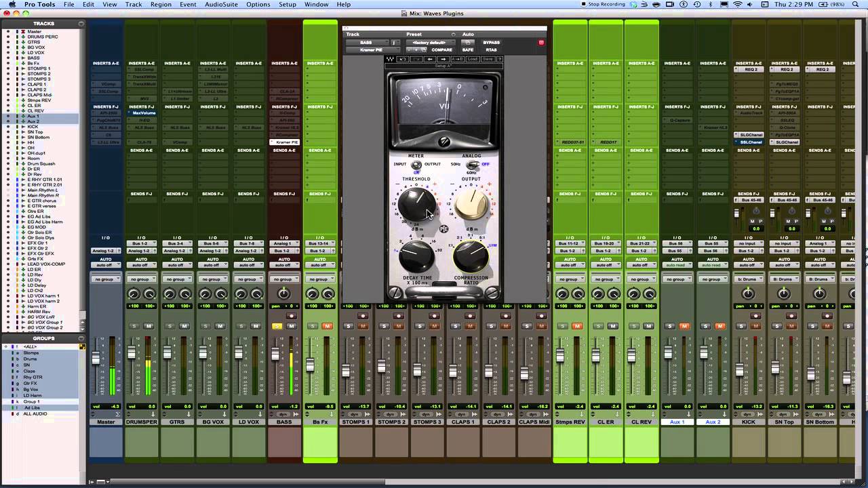This screenshot has width=868, height=488.
Task: Go to the previous preset with left arrow
Action: click(429, 59)
